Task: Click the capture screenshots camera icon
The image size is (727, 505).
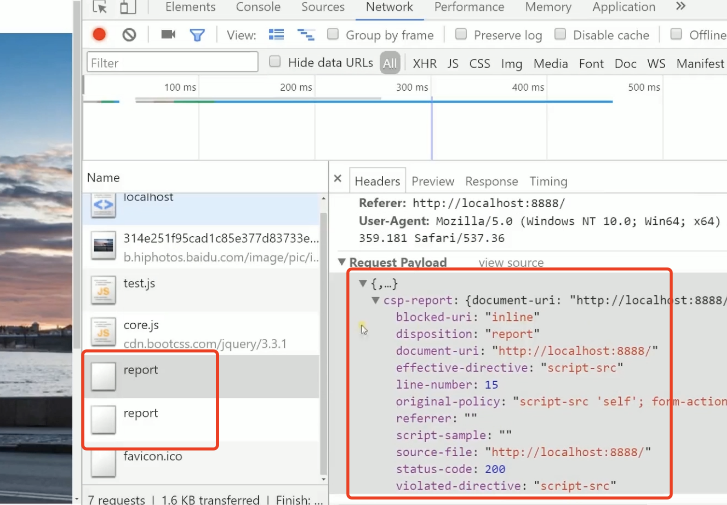Action: [168, 34]
